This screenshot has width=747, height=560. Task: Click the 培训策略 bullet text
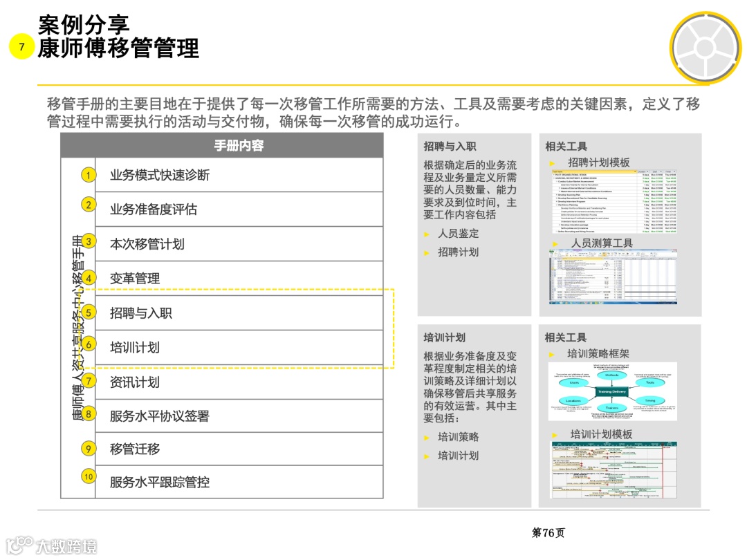[459, 437]
